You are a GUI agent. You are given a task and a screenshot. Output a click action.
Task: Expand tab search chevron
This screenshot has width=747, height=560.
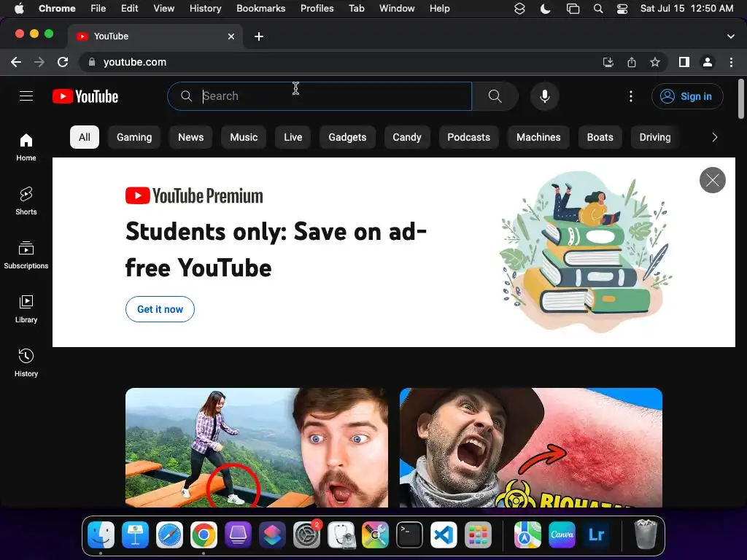731,36
